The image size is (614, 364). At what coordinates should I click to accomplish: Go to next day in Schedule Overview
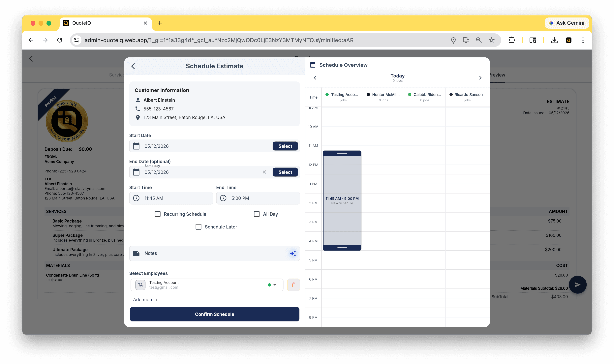point(480,78)
